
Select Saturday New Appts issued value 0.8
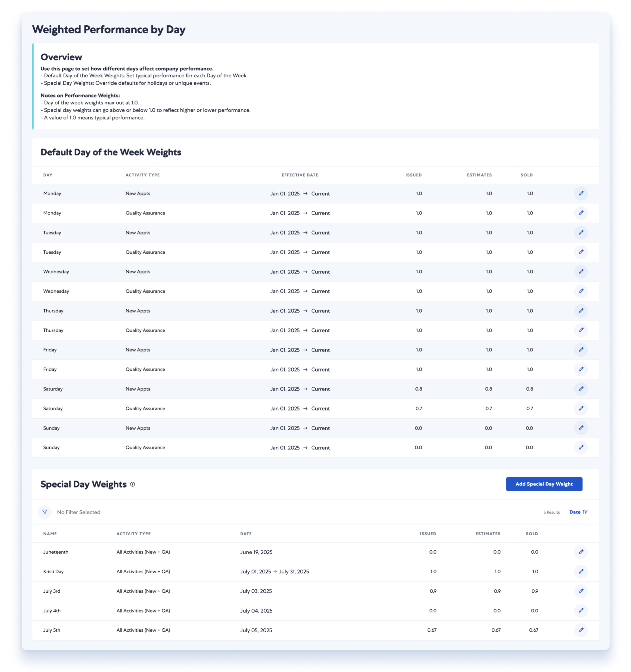[419, 389]
